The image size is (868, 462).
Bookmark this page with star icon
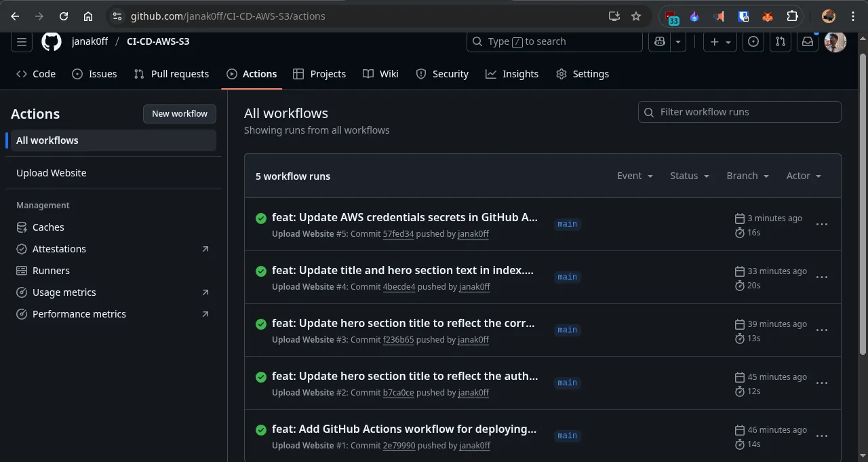click(636, 16)
